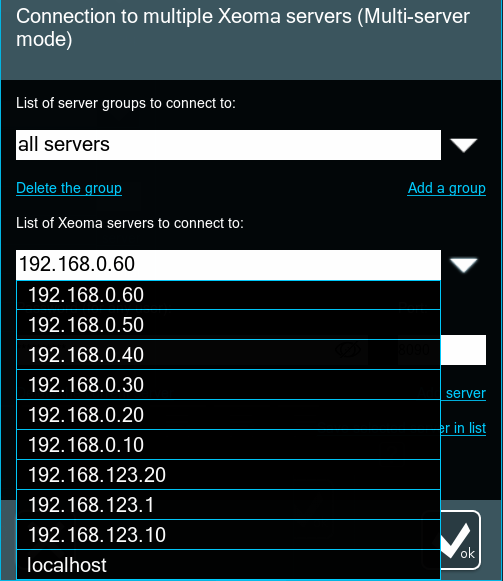Image resolution: width=503 pixels, height=581 pixels.
Task: Click 'Add a group' link
Action: click(446, 188)
